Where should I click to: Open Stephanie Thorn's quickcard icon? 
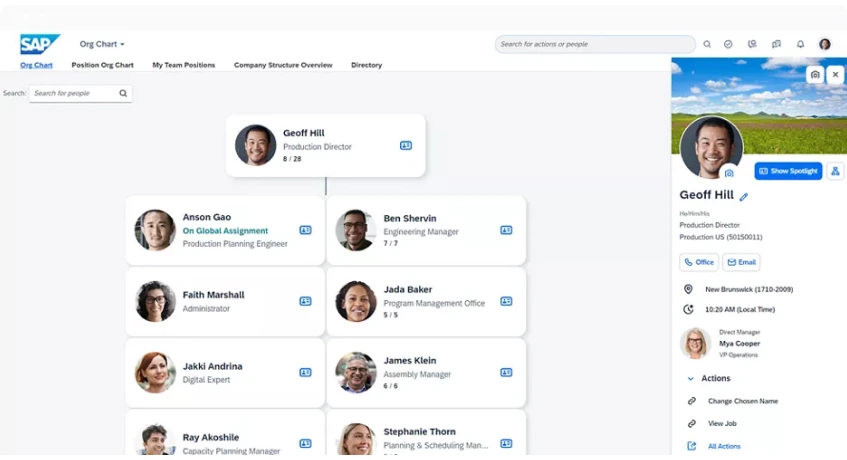pos(506,444)
